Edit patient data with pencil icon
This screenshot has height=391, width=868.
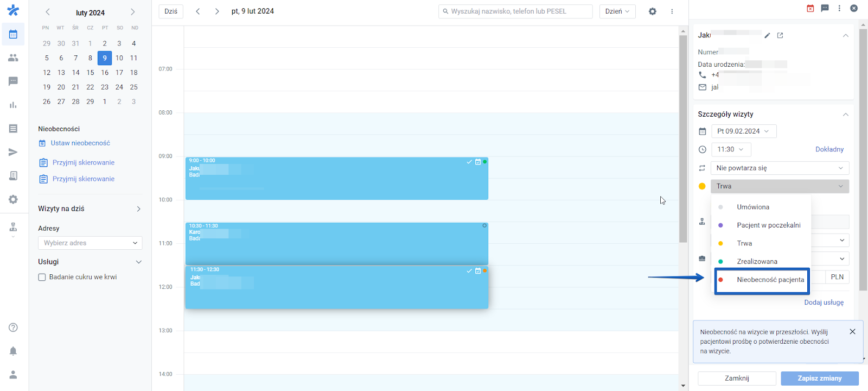(767, 35)
